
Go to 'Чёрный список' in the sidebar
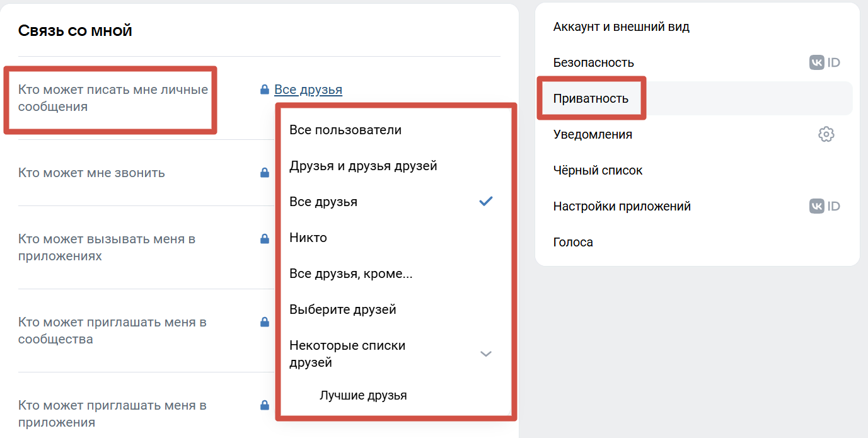click(598, 171)
